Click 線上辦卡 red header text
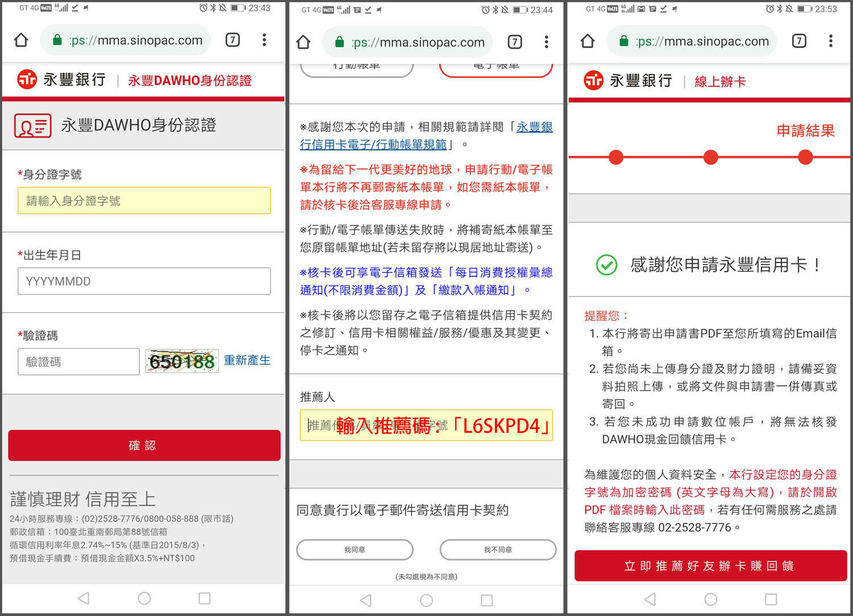The height and width of the screenshot is (616, 853). (x=721, y=82)
